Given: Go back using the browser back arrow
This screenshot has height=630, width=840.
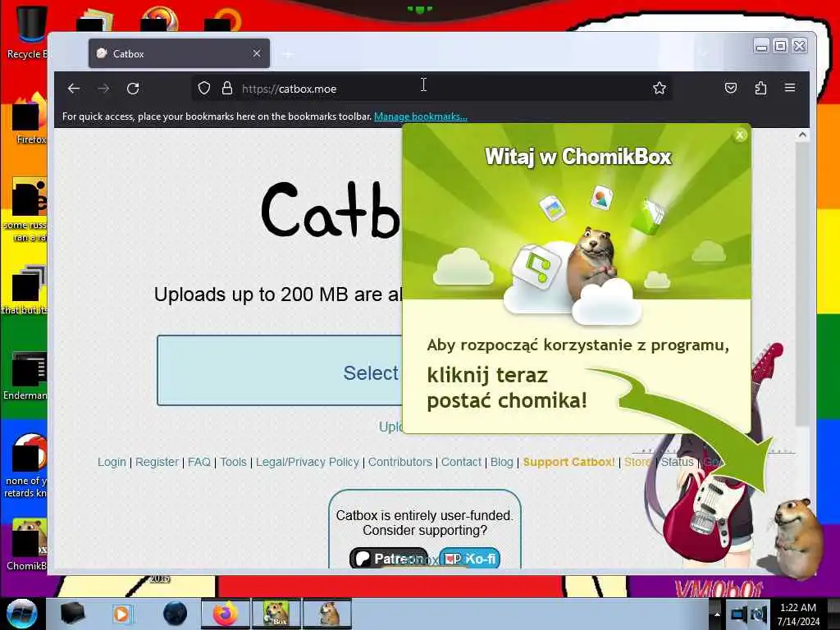Looking at the screenshot, I should click(74, 89).
